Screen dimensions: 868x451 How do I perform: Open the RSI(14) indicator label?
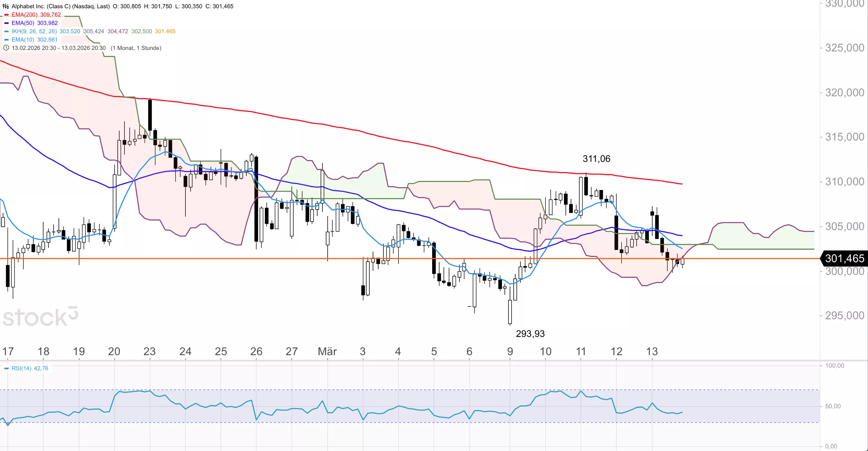point(21,369)
